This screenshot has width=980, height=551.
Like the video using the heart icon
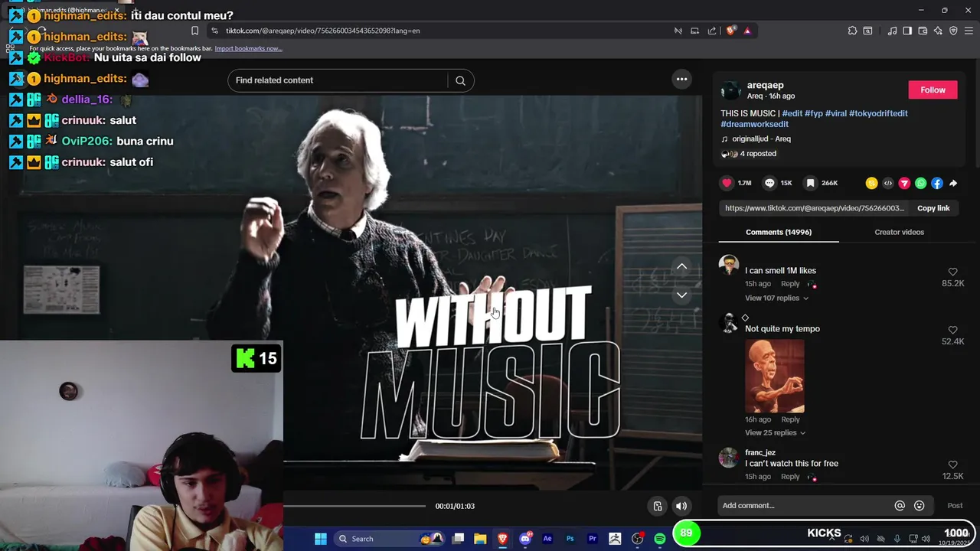coord(727,183)
